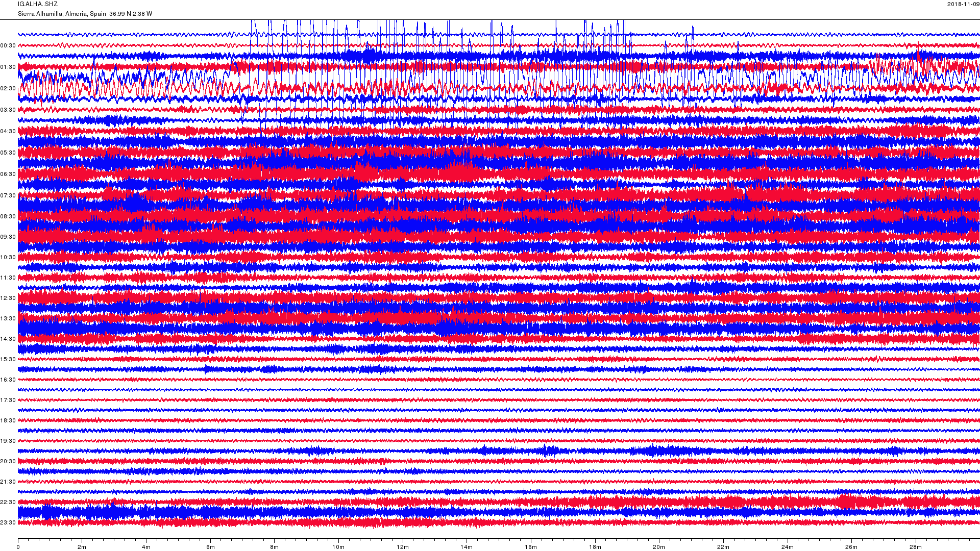Click the 26m axis tick label

851,547
